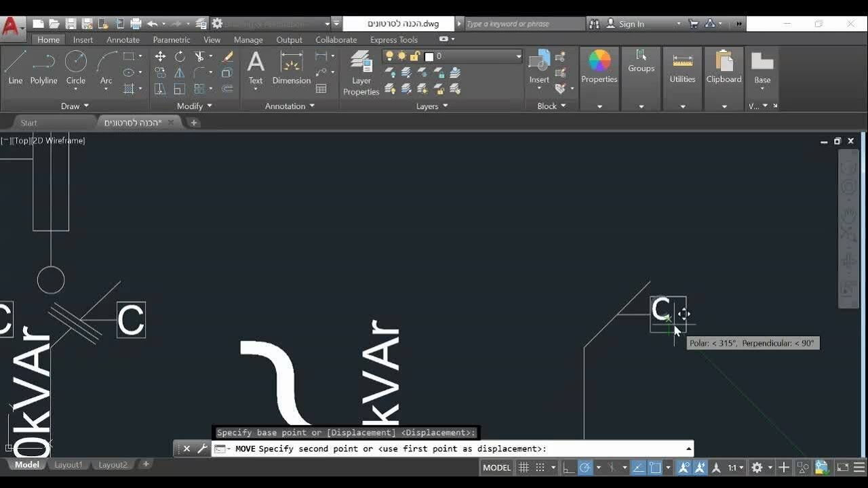Click the Rotate tool icon

180,56
